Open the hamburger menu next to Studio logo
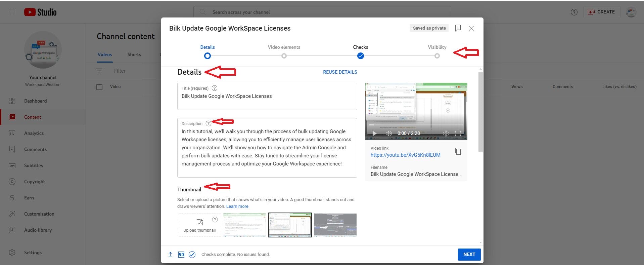644x265 pixels. coord(12,12)
